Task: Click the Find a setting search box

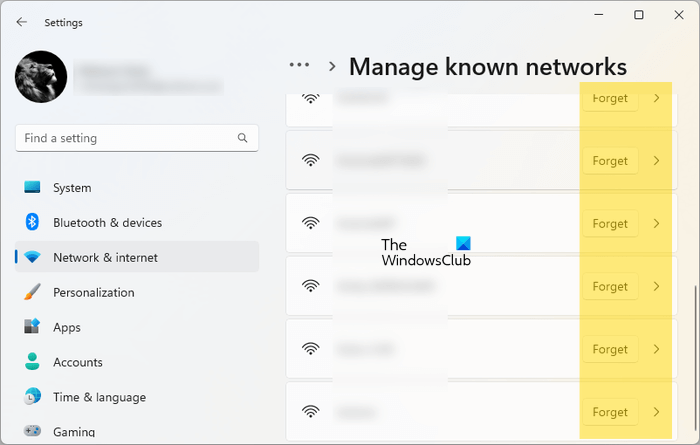Action: [x=125, y=138]
